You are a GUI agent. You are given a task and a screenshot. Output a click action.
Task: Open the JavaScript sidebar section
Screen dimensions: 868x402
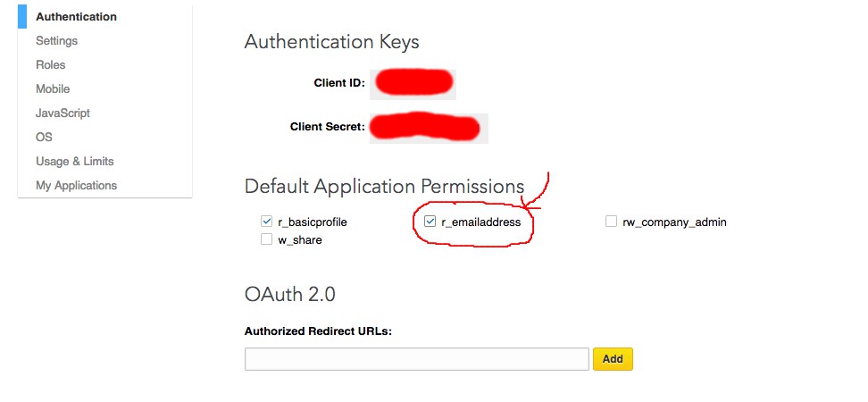[x=63, y=113]
